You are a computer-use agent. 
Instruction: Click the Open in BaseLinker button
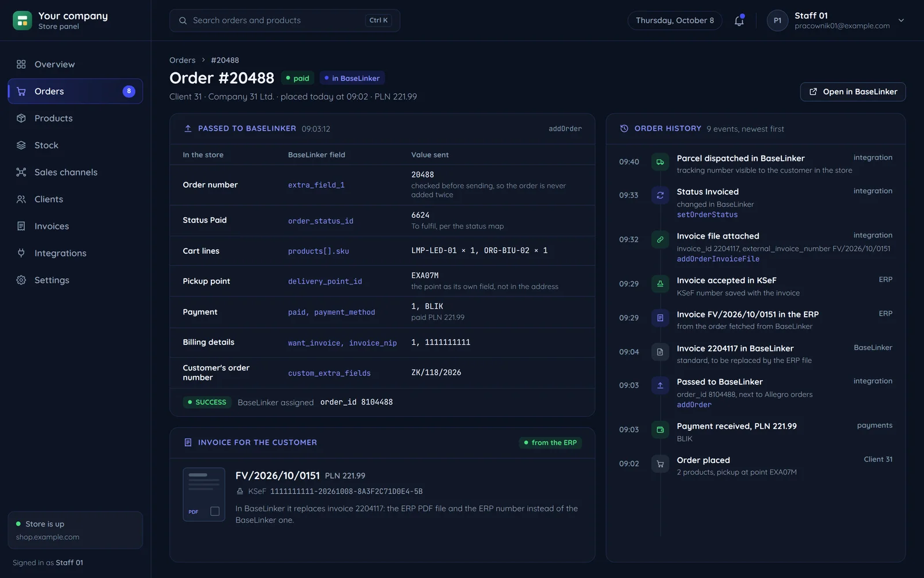[x=852, y=92]
